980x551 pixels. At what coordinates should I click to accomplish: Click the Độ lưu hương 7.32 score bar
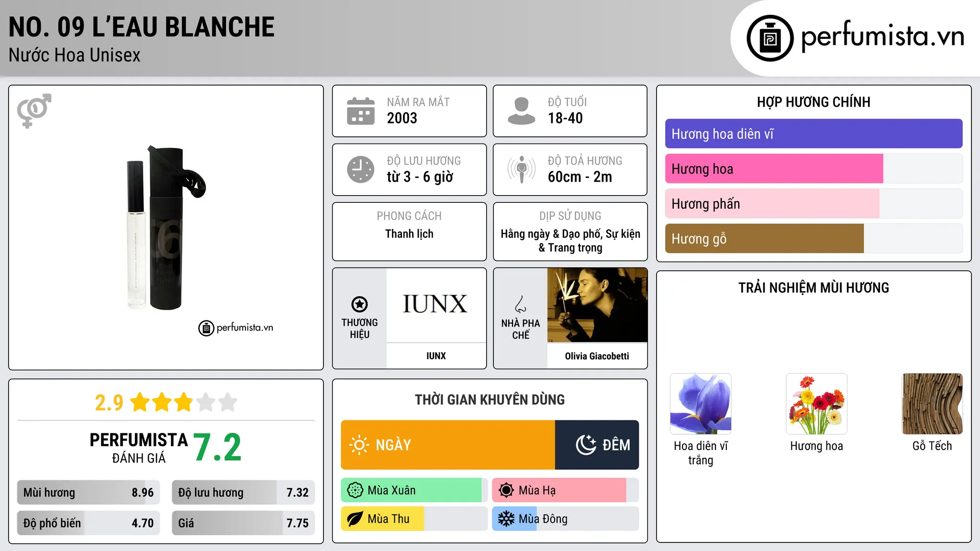pyautogui.click(x=243, y=493)
